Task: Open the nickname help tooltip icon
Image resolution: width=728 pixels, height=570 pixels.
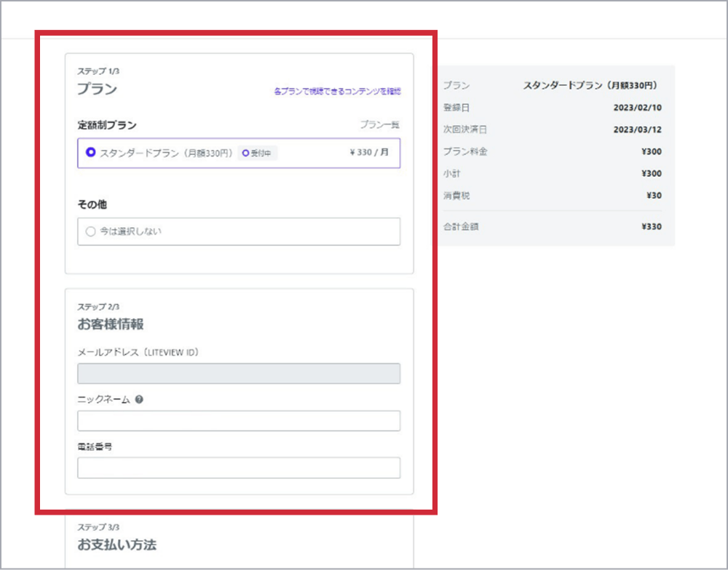Action: click(141, 399)
